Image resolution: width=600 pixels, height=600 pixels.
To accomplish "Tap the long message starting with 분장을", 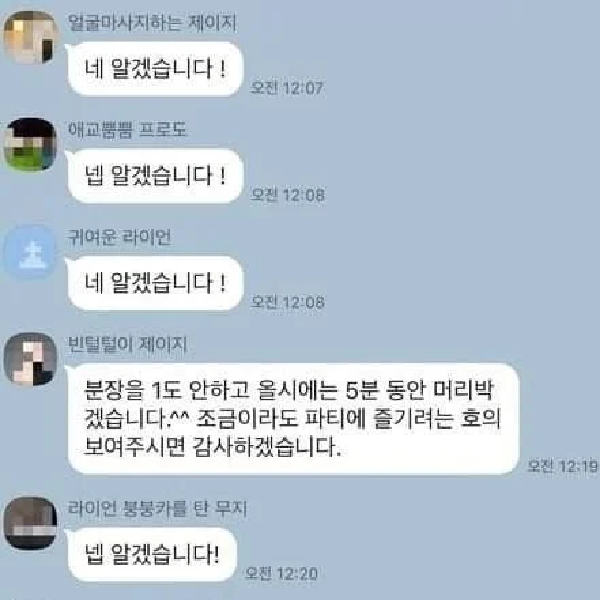I will pos(293,419).
